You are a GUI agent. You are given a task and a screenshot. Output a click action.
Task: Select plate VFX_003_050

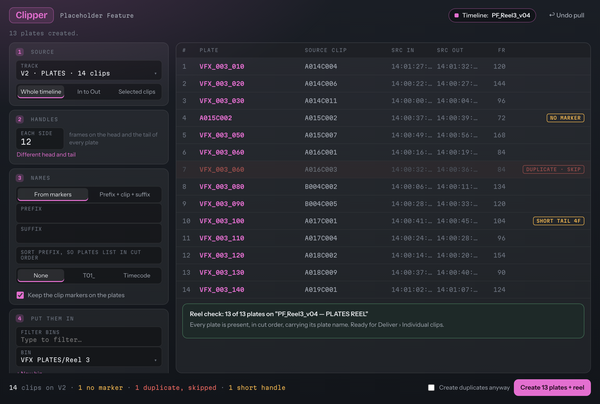[x=222, y=135]
